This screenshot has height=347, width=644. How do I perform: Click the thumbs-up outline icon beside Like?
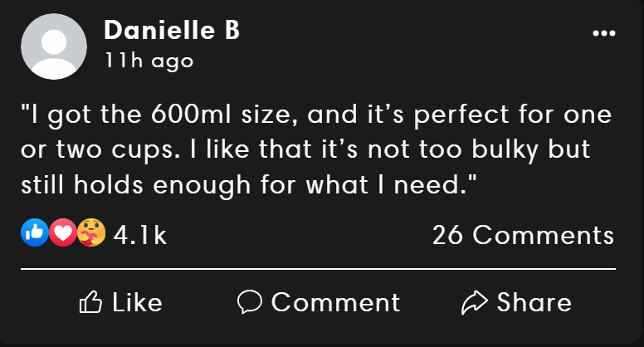coord(89,303)
